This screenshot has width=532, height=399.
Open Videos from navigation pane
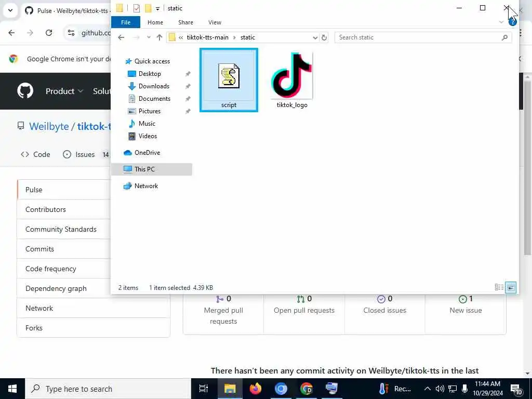[148, 136]
